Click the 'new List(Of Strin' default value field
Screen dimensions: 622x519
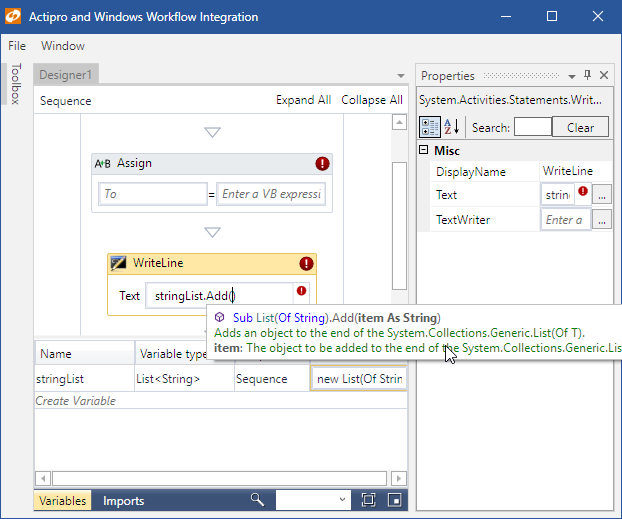(x=359, y=379)
